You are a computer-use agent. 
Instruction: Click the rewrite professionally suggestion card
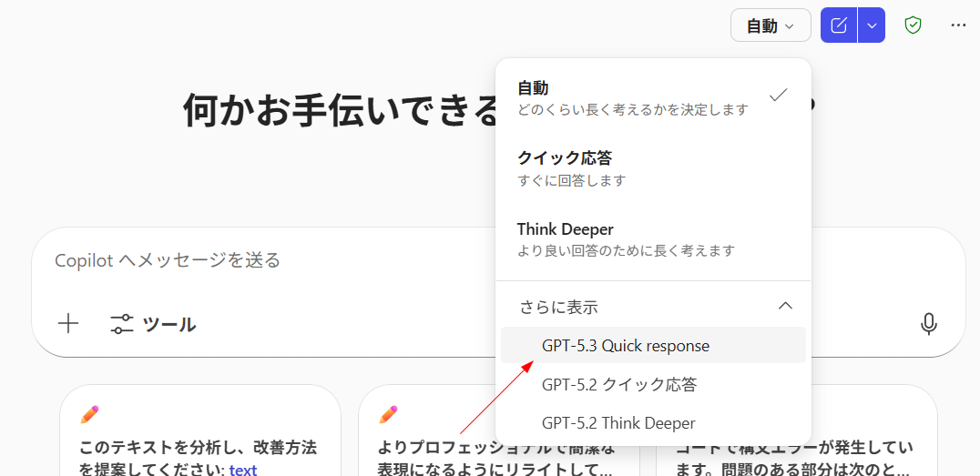428,455
